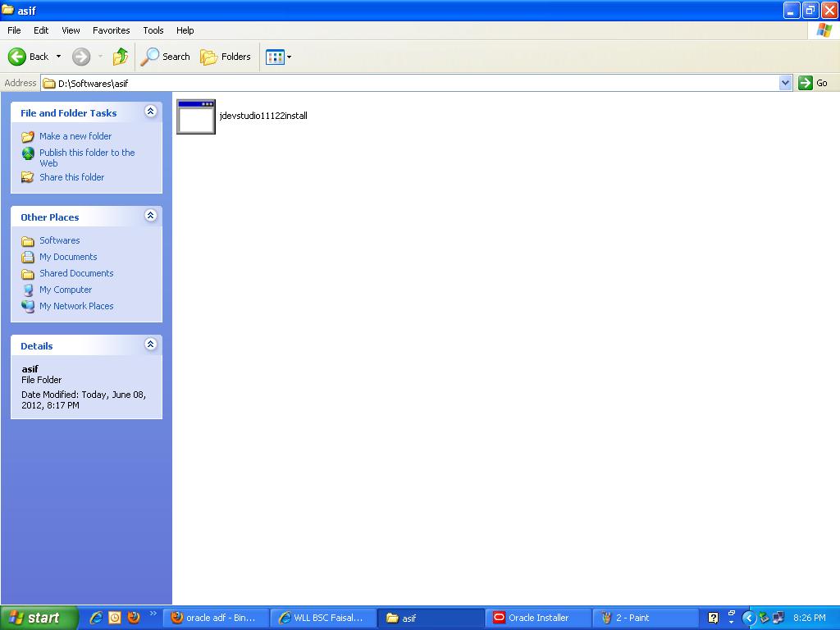Click the globe icon beside Publish
The width and height of the screenshot is (840, 630).
pyautogui.click(x=28, y=153)
